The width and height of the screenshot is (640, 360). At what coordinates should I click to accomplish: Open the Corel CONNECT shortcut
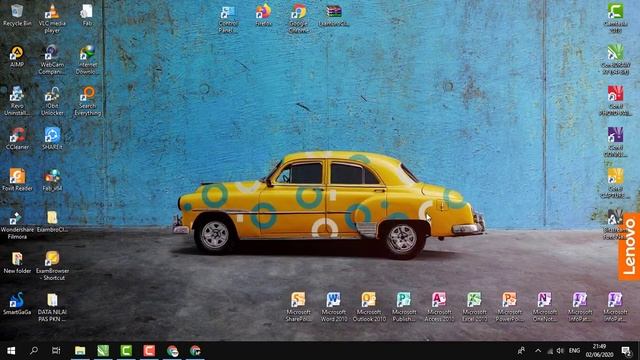616,142
